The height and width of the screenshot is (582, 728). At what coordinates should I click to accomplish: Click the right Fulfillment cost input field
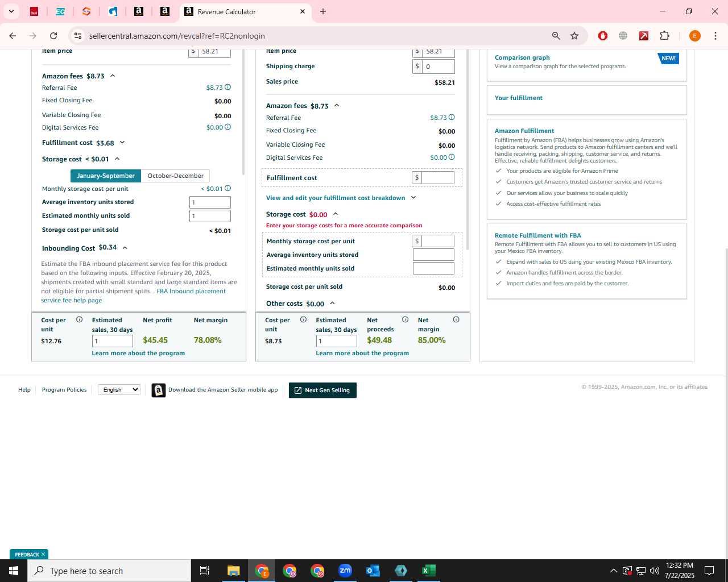[x=438, y=177]
